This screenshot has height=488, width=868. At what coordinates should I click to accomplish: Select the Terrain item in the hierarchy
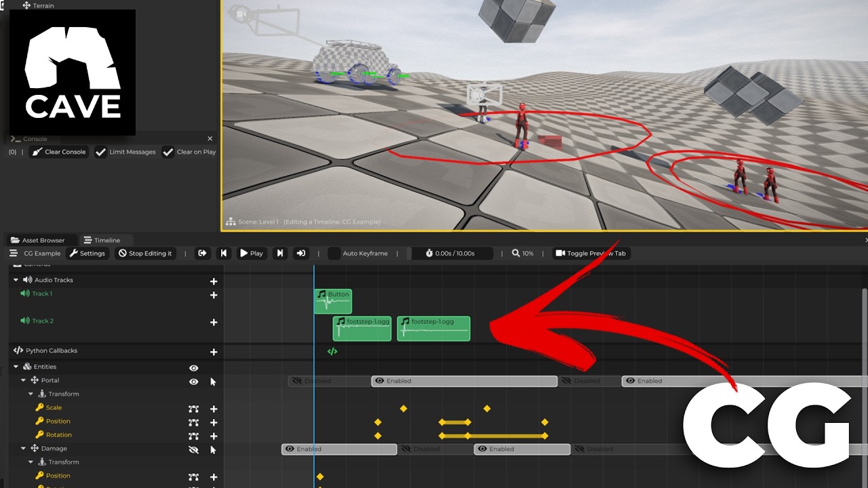(38, 5)
